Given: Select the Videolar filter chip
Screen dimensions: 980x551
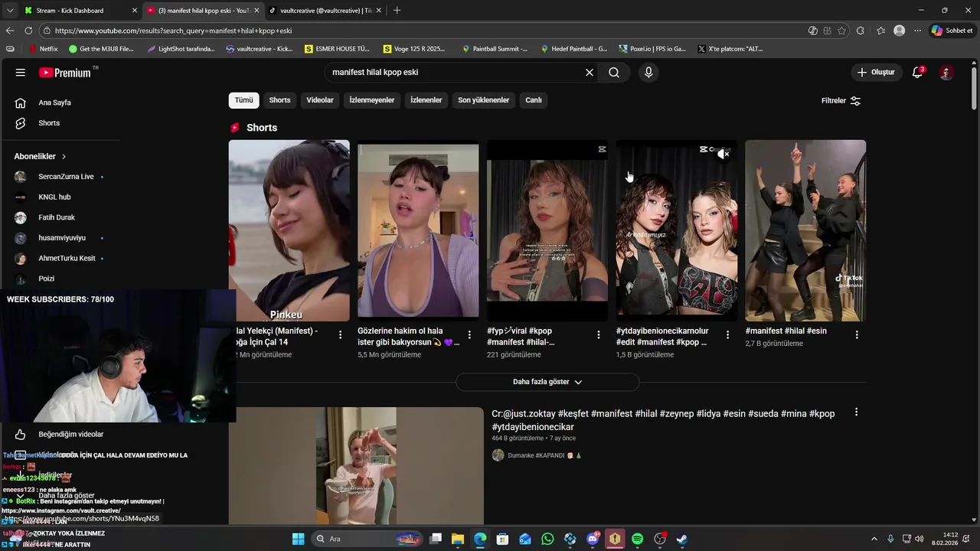Looking at the screenshot, I should [x=320, y=100].
